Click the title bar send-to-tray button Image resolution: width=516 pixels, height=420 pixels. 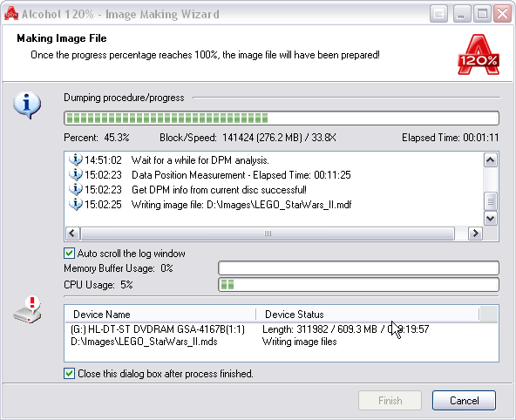438,14
